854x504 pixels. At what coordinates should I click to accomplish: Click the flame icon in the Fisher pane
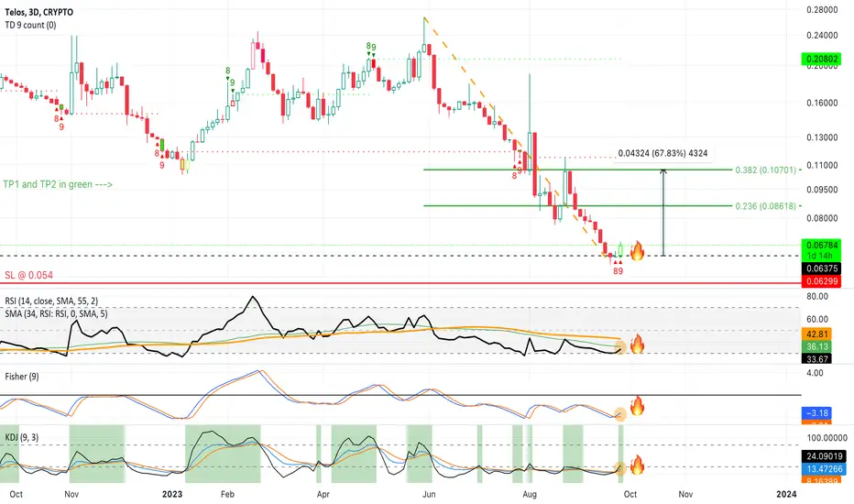pos(637,406)
